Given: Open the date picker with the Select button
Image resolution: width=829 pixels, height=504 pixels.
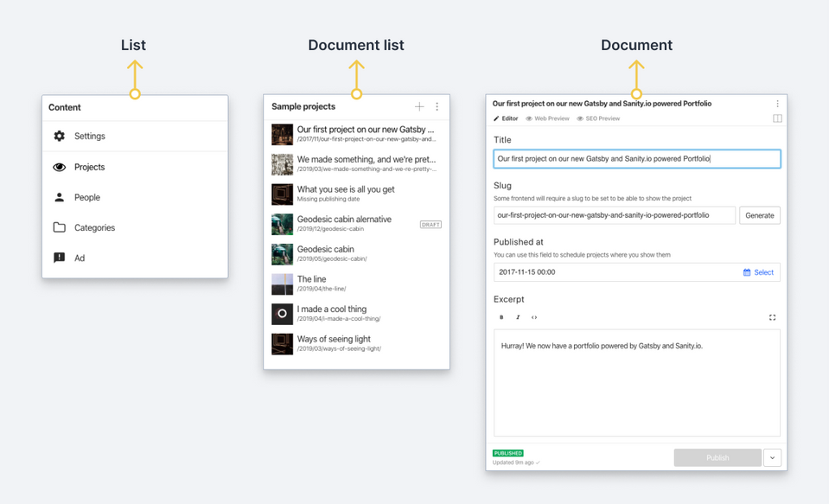Looking at the screenshot, I should coord(758,272).
